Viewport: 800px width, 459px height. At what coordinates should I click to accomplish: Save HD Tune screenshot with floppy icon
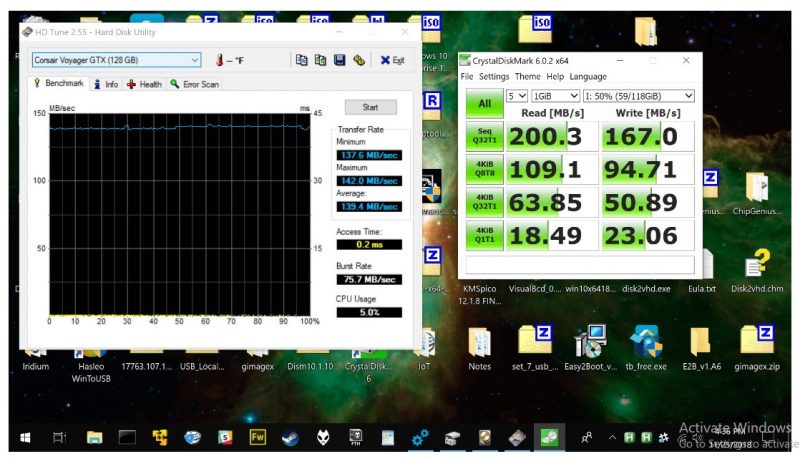[x=339, y=60]
